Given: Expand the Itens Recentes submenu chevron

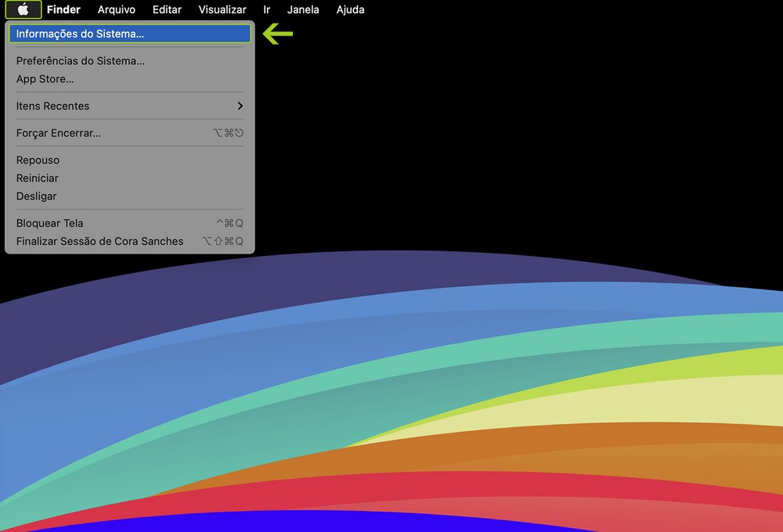Looking at the screenshot, I should tap(240, 106).
